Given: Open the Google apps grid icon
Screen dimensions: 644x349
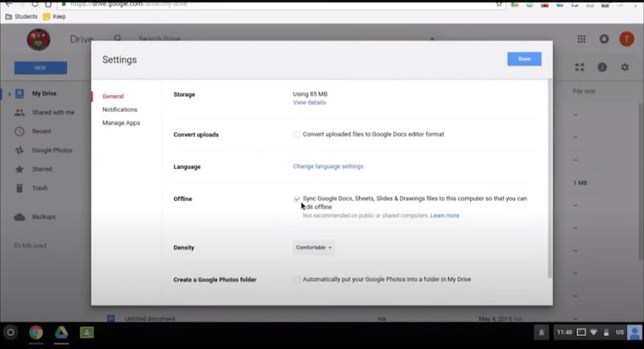Looking at the screenshot, I should [581, 39].
